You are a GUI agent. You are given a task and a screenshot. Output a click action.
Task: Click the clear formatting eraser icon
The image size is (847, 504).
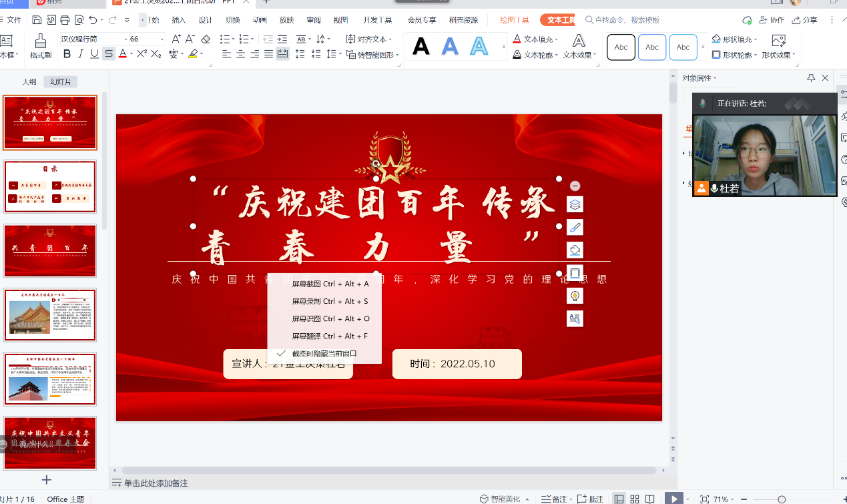pos(206,39)
